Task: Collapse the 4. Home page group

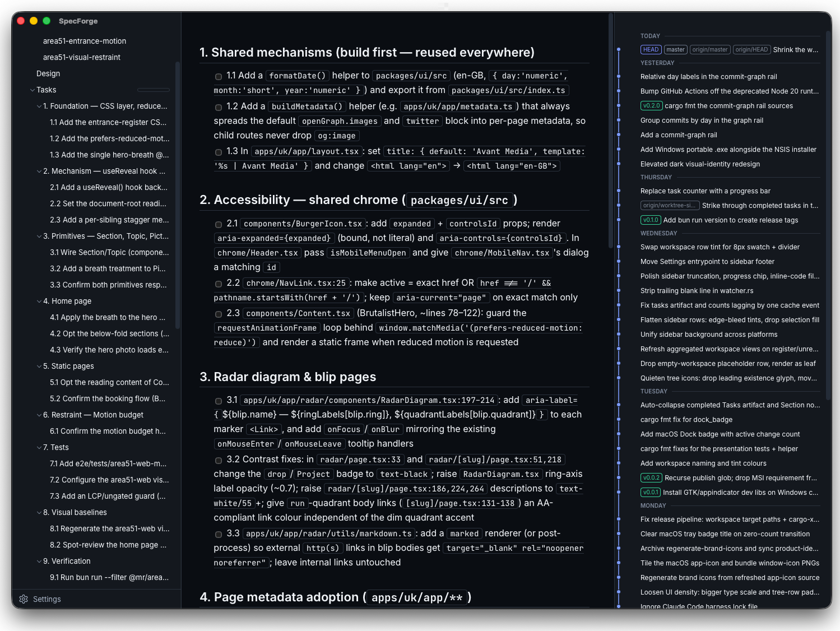Action: [39, 301]
